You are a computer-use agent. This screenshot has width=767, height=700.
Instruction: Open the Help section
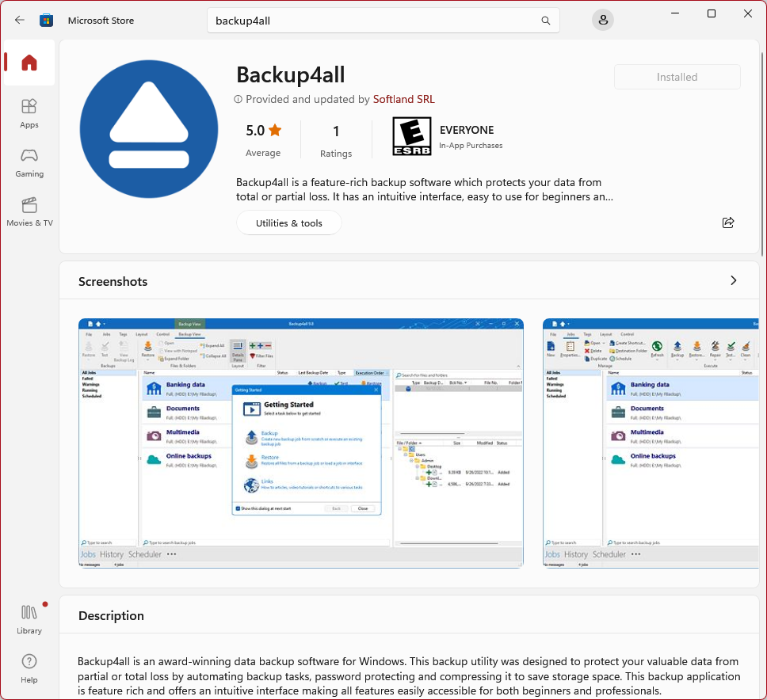point(29,668)
